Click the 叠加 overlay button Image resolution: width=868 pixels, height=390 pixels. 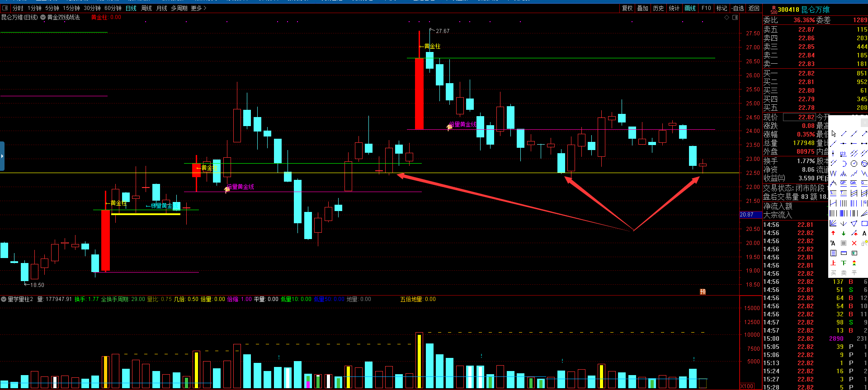tap(643, 8)
